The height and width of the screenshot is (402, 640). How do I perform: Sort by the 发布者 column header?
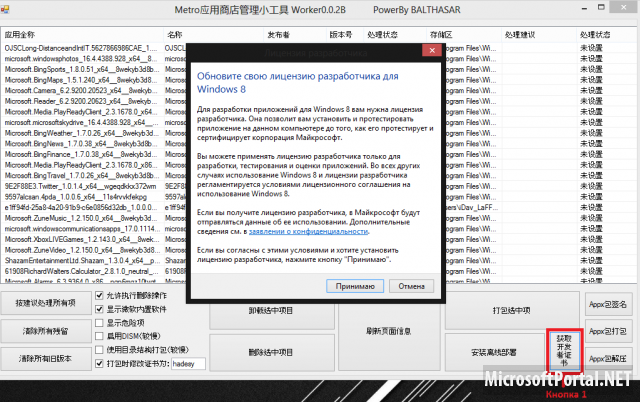(295, 35)
